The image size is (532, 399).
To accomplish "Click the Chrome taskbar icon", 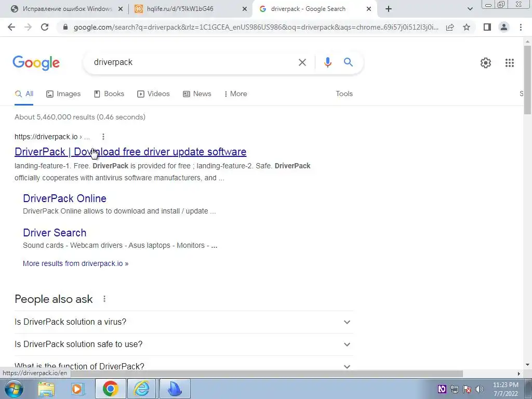I will (110, 389).
